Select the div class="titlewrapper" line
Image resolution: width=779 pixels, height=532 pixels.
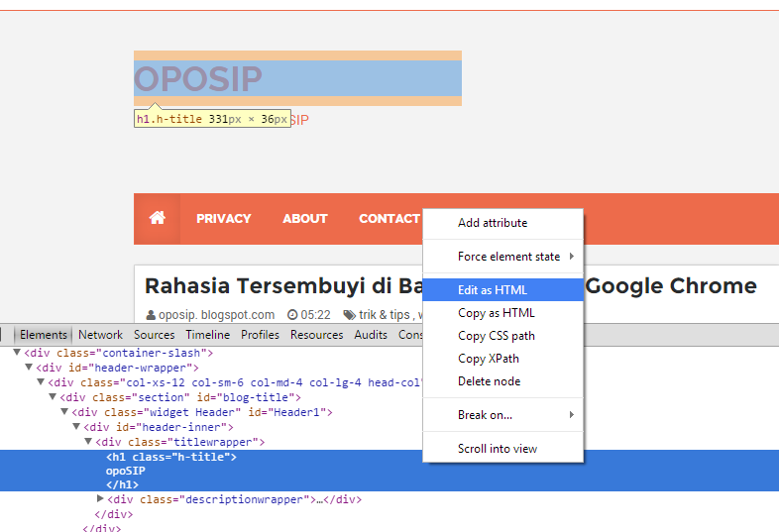click(180, 442)
